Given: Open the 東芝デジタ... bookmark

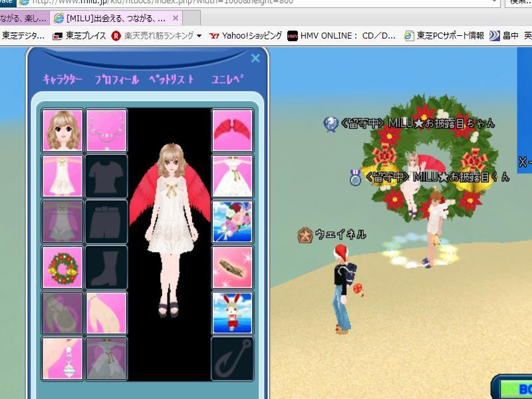Looking at the screenshot, I should pos(23,36).
